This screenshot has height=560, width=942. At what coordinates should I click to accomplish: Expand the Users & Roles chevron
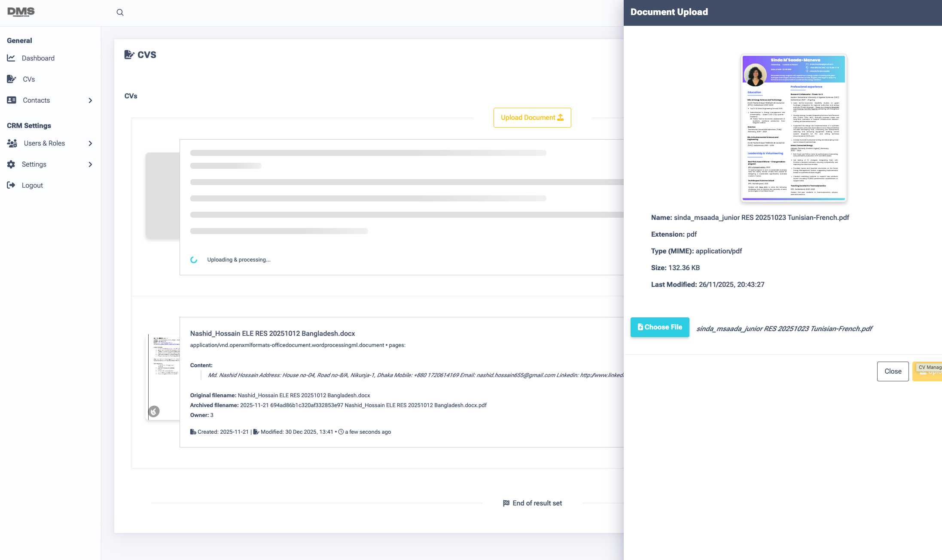coord(90,143)
